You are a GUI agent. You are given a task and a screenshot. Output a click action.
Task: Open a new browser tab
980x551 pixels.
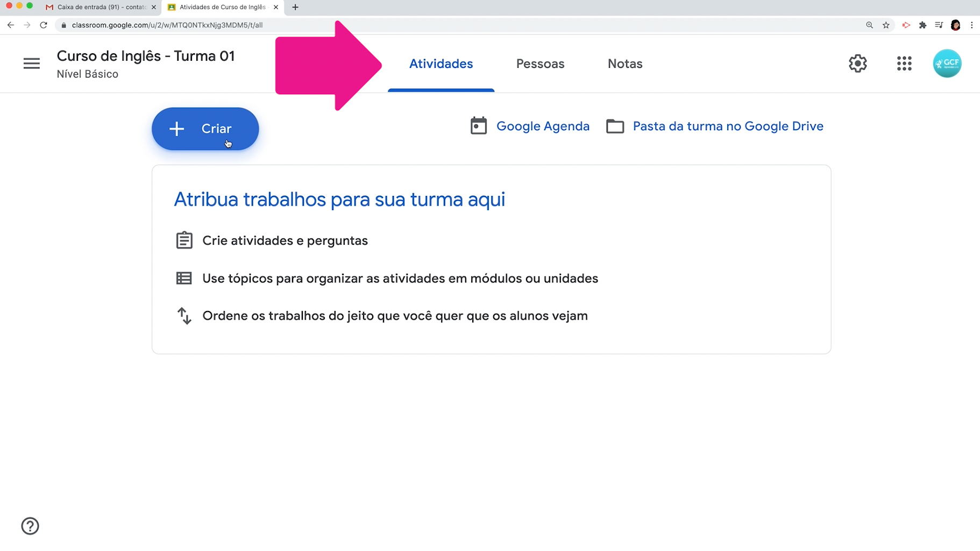tap(295, 7)
